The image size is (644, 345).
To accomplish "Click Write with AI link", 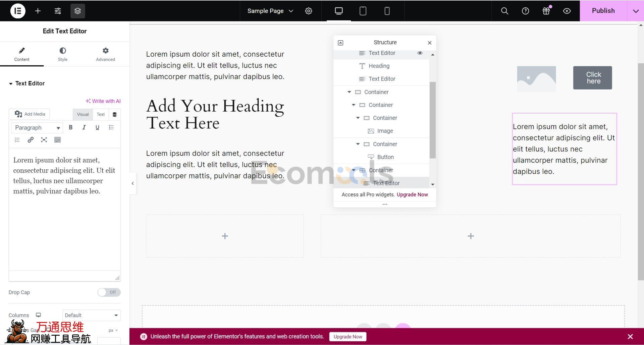I will pos(103,101).
